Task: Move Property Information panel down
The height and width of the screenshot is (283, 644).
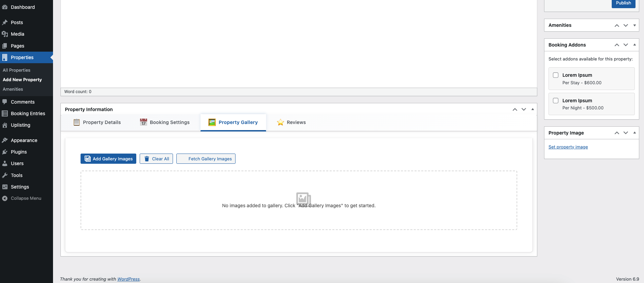Action: pos(524,109)
